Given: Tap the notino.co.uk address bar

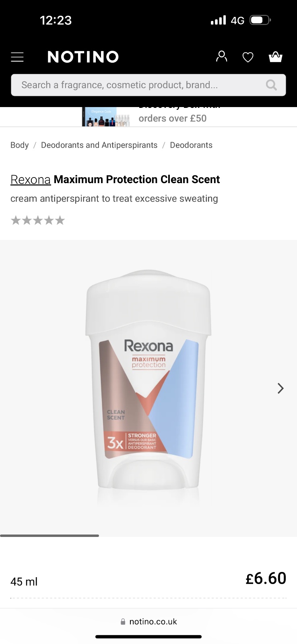Looking at the screenshot, I should [x=148, y=621].
